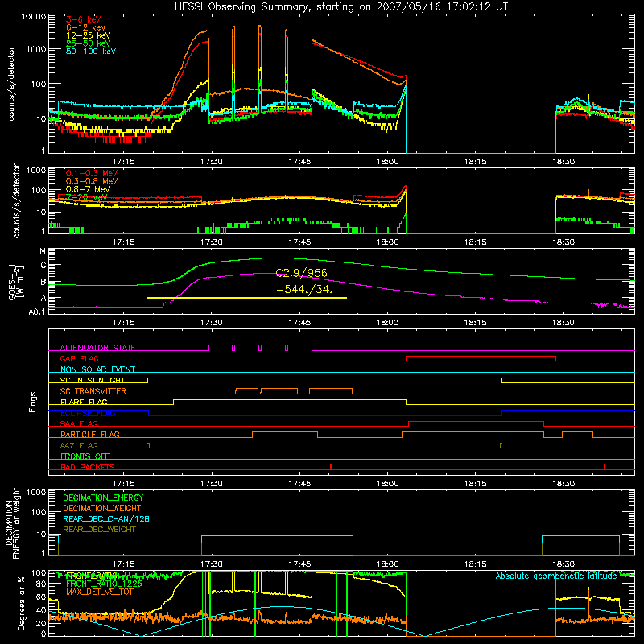
Task: Click the -544./34. flare position annotation
Action: [x=304, y=289]
